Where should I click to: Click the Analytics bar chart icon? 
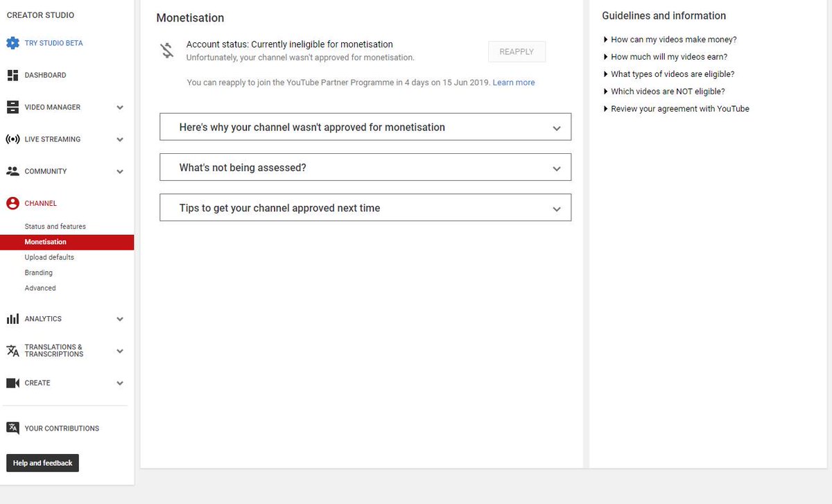[x=12, y=319]
